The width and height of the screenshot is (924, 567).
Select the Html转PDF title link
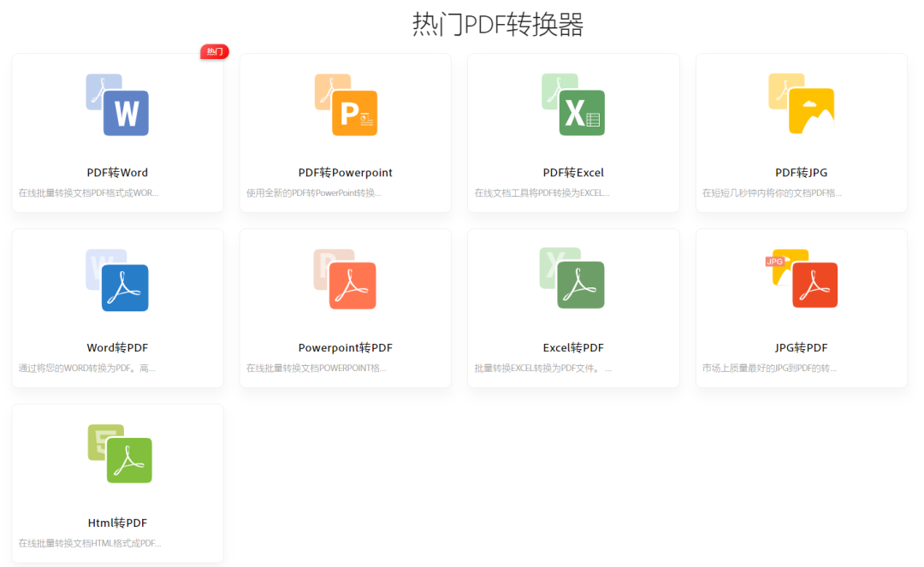pos(117,523)
